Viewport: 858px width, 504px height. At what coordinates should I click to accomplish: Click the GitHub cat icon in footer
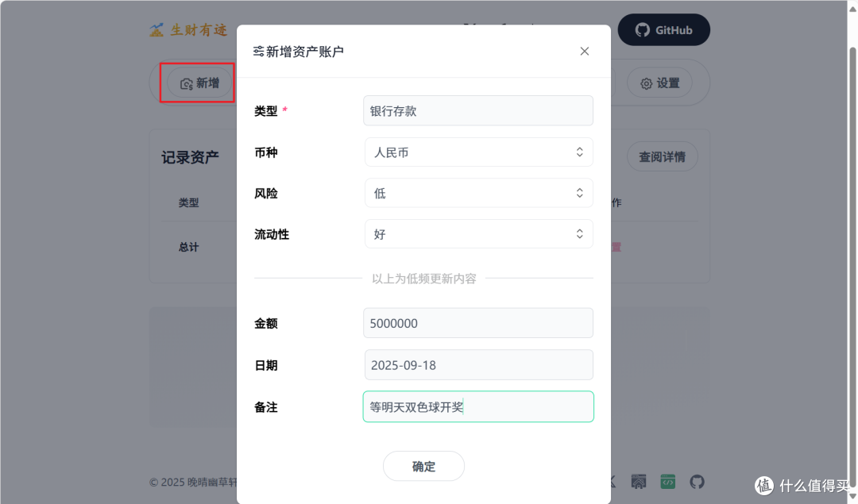697,482
